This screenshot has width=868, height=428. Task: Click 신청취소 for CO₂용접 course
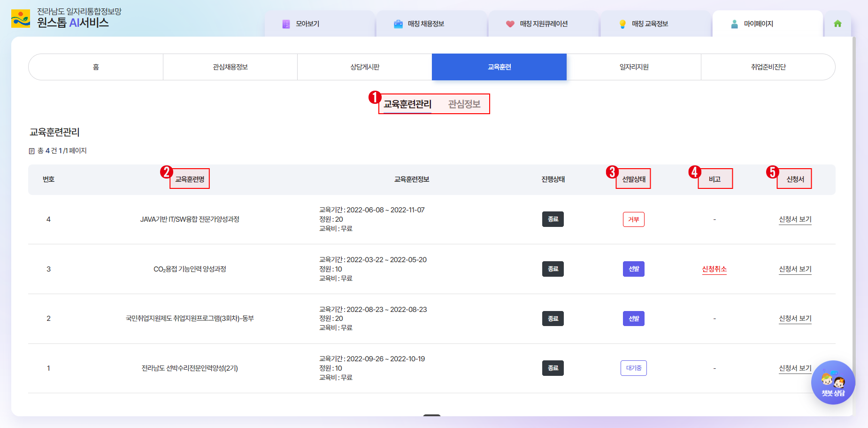pyautogui.click(x=714, y=269)
